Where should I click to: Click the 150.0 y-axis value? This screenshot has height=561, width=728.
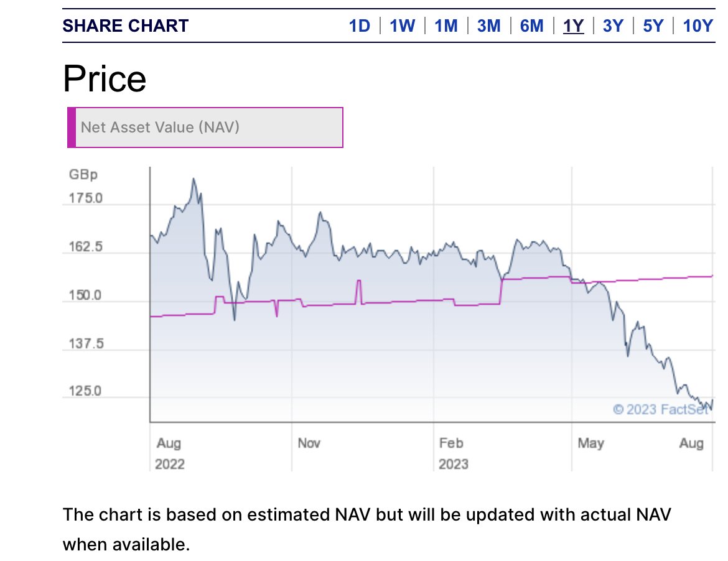(x=85, y=295)
